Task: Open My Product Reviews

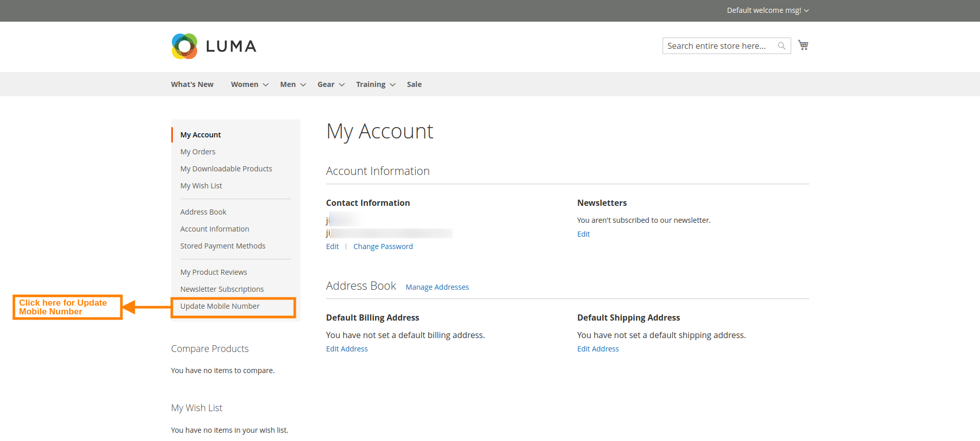Action: tap(213, 272)
